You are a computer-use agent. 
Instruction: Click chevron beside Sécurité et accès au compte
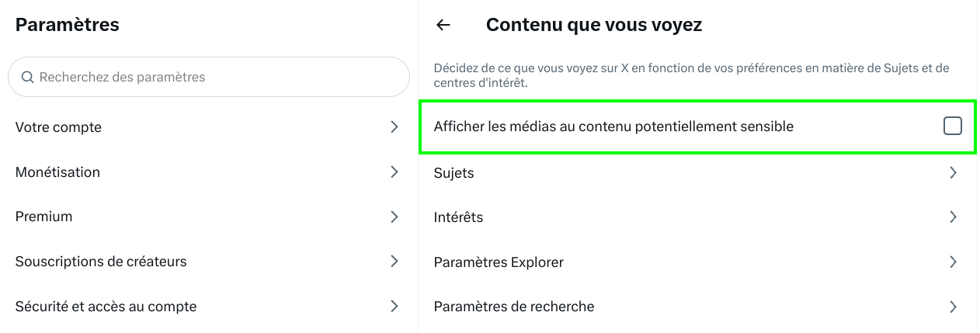pyautogui.click(x=394, y=306)
